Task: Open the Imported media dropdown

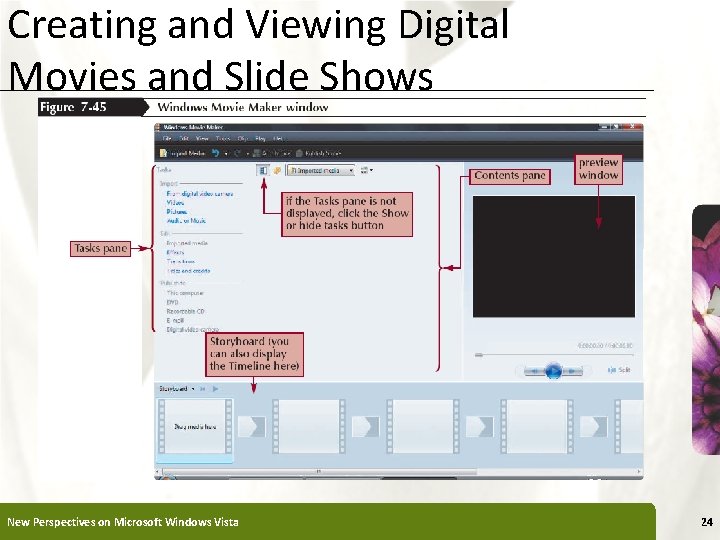Action: pos(321,170)
